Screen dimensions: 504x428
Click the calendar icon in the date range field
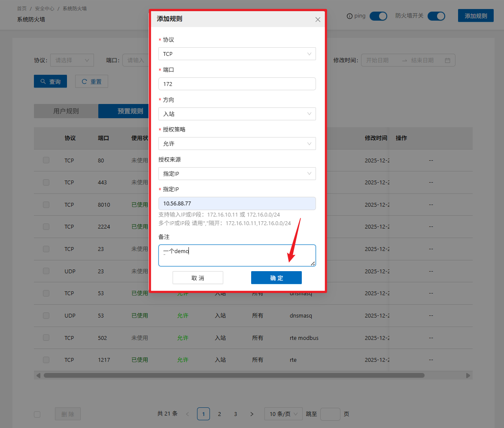pos(447,61)
